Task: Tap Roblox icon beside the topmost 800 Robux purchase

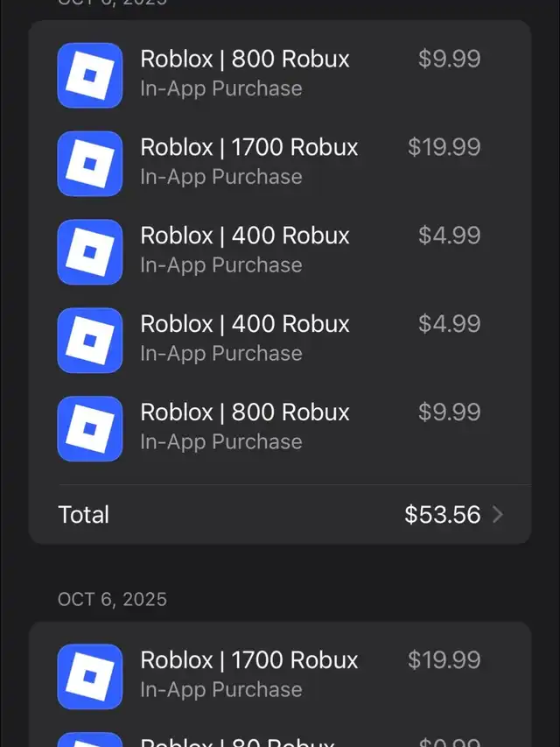Action: coord(89,75)
